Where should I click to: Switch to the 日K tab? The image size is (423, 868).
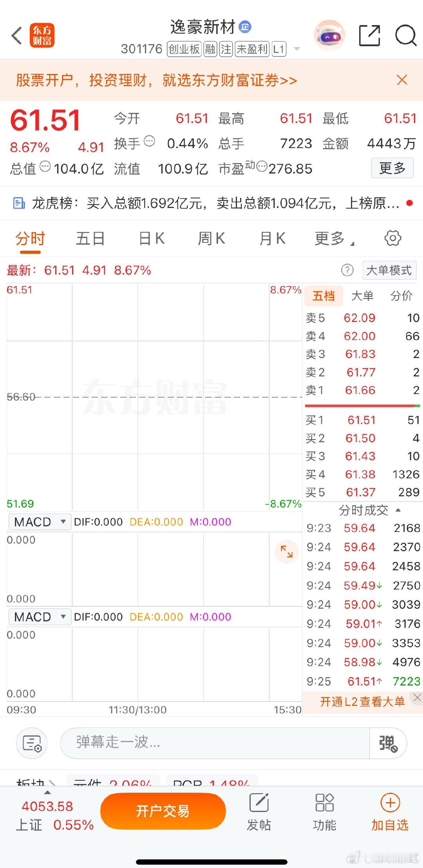pos(152,238)
